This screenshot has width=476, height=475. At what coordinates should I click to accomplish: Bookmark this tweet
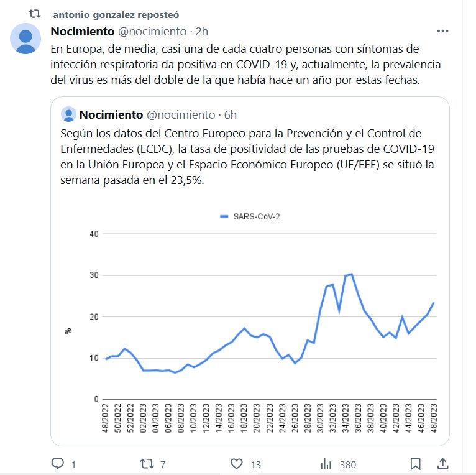415,464
